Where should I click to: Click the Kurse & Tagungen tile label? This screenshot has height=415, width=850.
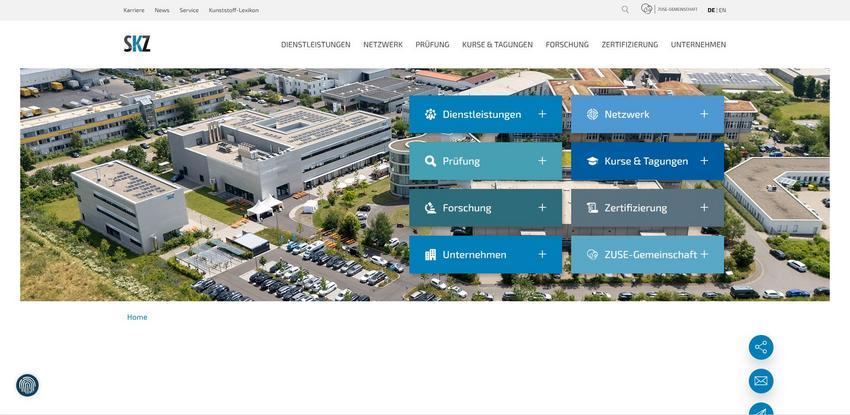point(646,161)
